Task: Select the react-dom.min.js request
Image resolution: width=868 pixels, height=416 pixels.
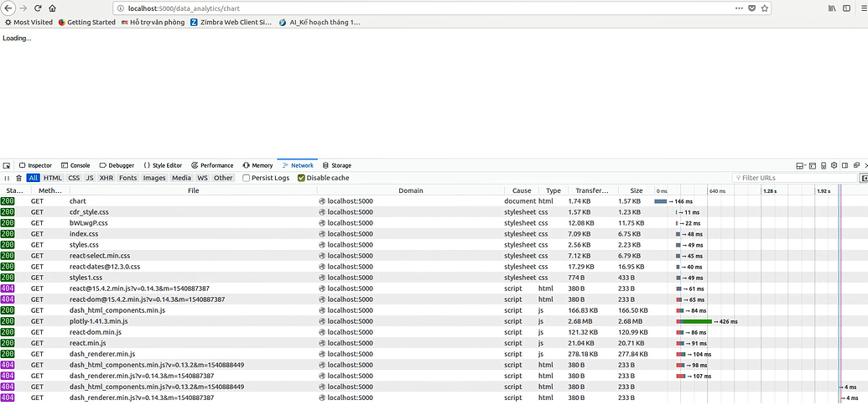Action: (434, 332)
